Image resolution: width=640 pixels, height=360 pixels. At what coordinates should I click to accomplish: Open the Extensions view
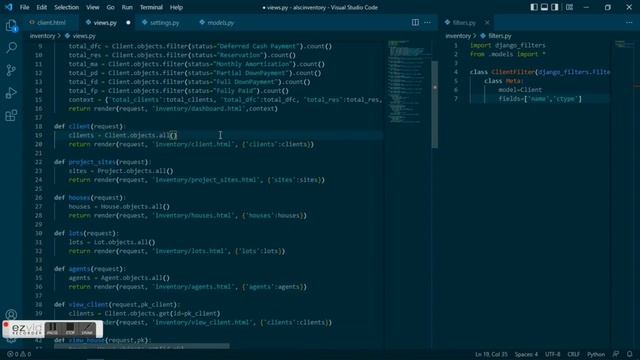11,116
